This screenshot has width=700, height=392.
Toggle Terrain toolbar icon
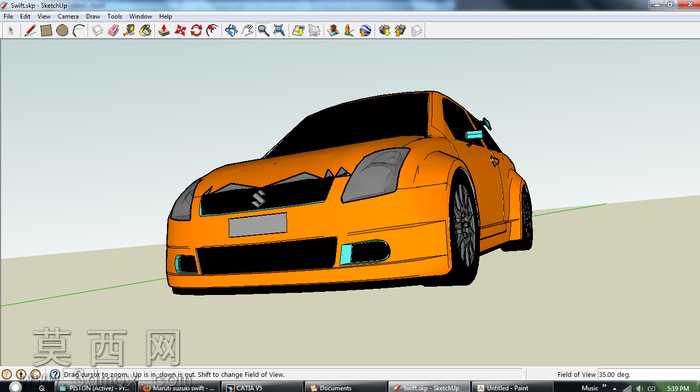315,30
